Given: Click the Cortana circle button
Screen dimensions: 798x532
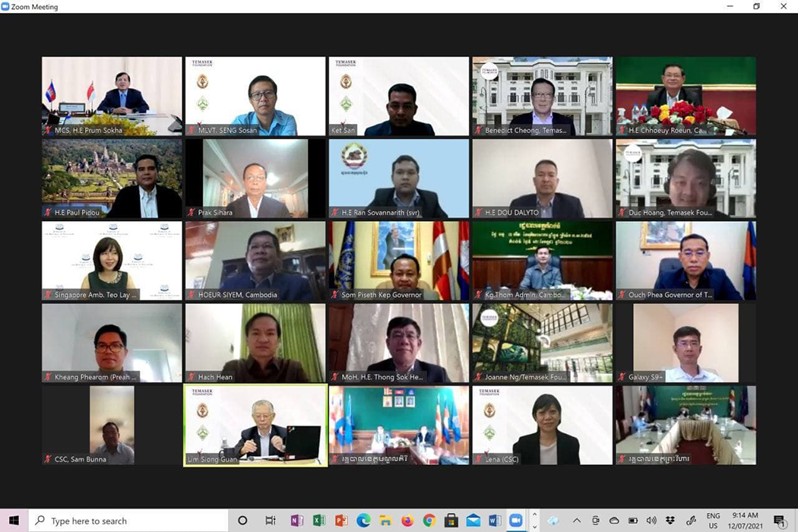Looking at the screenshot, I should pos(243,521).
